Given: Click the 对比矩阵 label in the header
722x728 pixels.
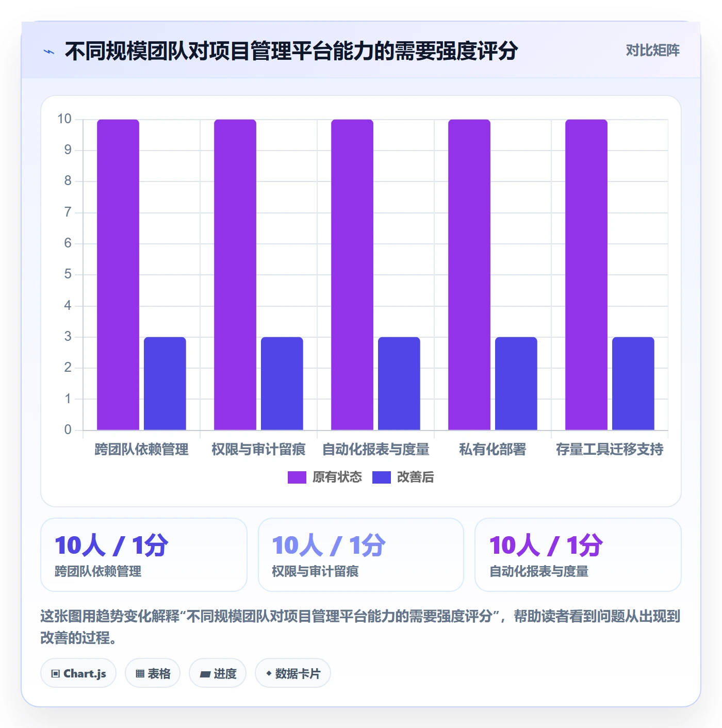Looking at the screenshot, I should (x=652, y=51).
